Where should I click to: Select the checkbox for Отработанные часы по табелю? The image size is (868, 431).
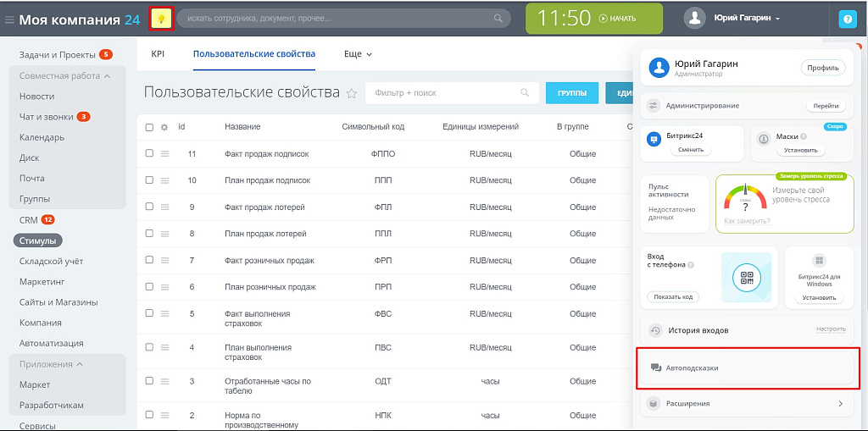[149, 382]
